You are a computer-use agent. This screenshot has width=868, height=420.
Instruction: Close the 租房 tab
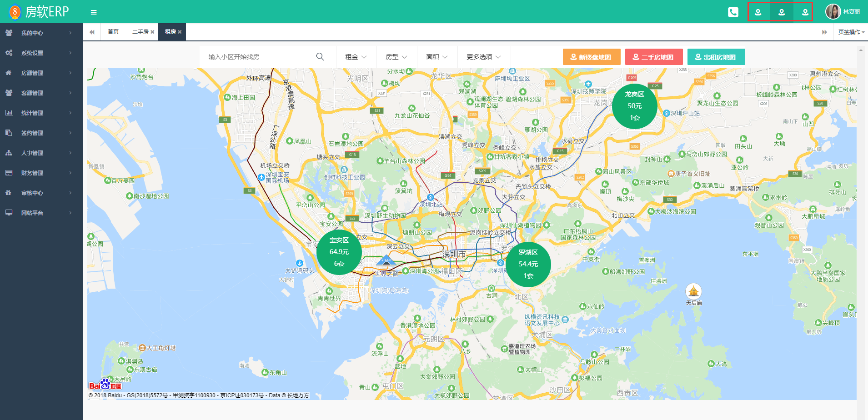(x=180, y=32)
